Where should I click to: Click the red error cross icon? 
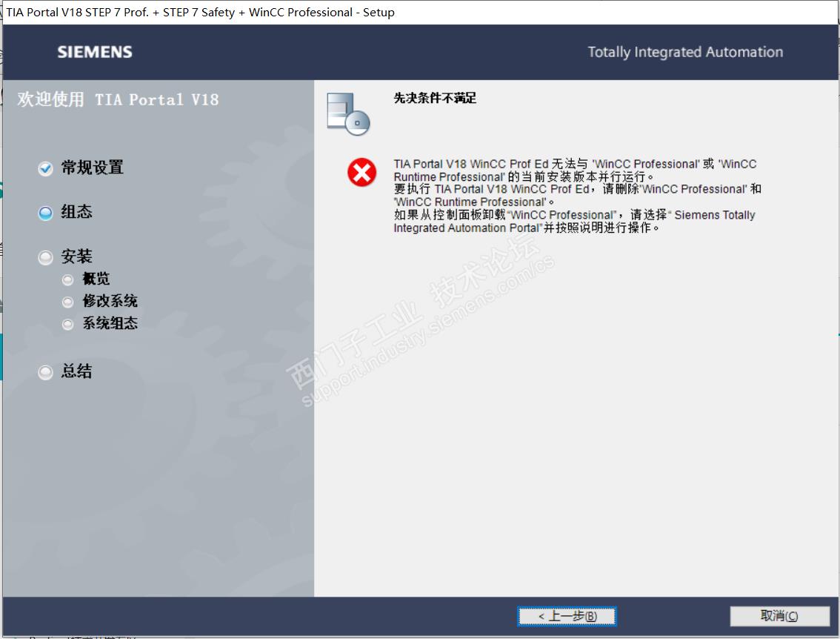362,173
